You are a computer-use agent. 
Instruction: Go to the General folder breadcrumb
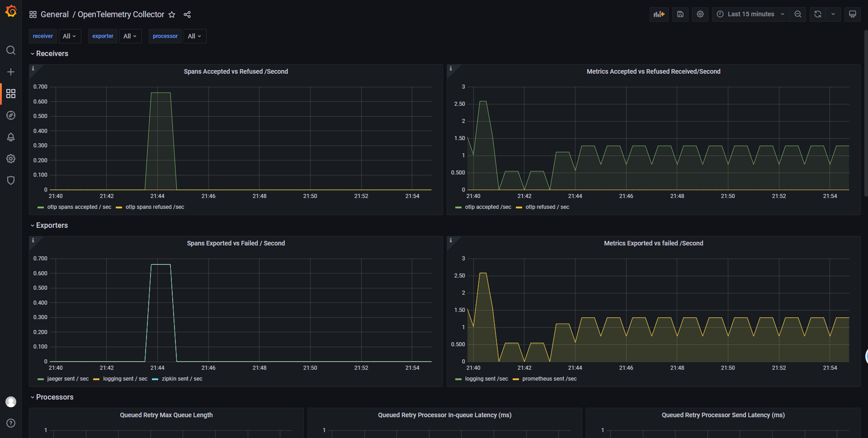[x=55, y=14]
